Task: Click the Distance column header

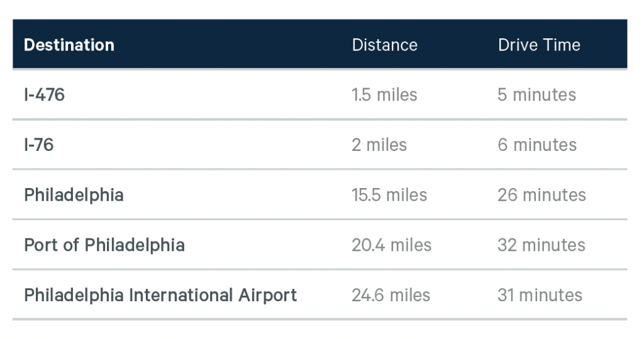Action: pyautogui.click(x=384, y=45)
